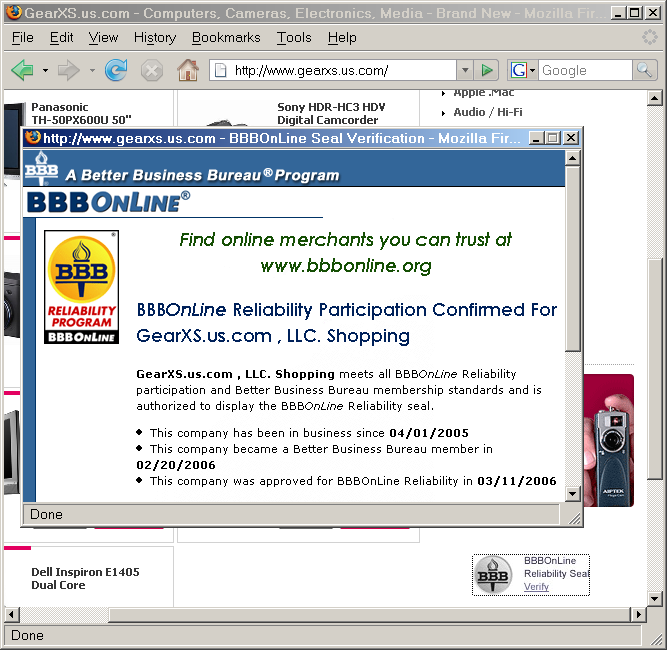Open the Forward history dropdown arrow
This screenshot has width=667, height=650.
pyautogui.click(x=92, y=70)
